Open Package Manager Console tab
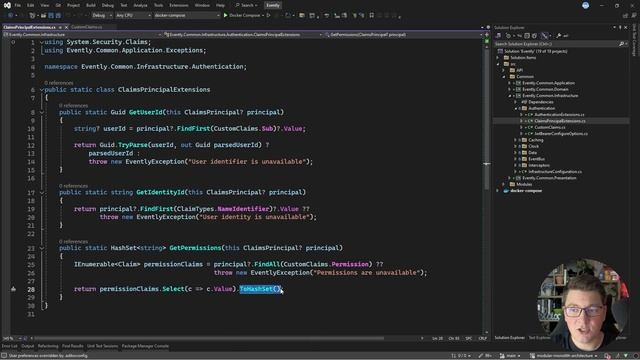Screen dimensions: 640x360 [x=145, y=346]
